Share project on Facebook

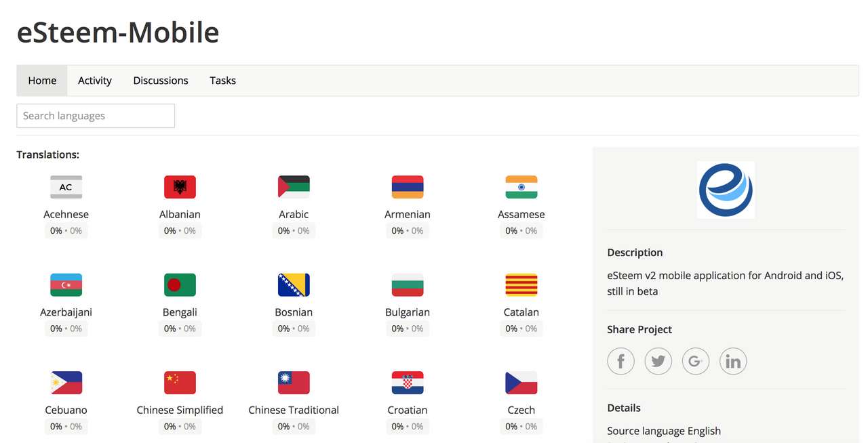[x=620, y=361]
